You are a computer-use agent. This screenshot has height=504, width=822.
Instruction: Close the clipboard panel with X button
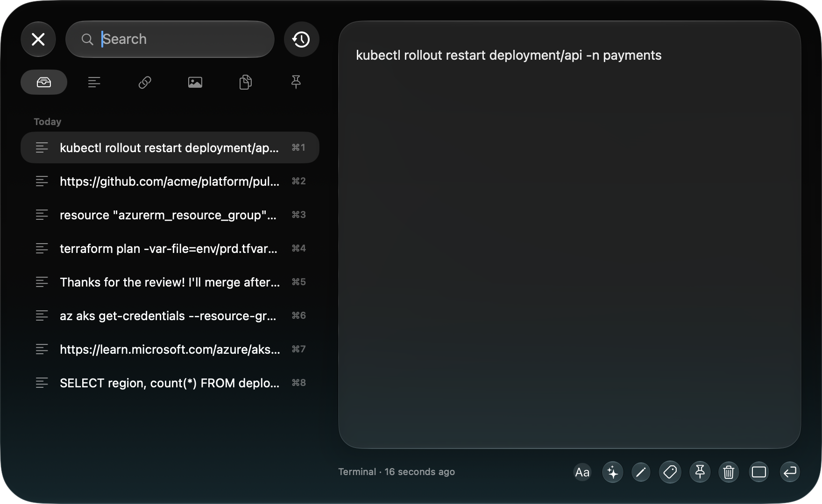point(38,39)
